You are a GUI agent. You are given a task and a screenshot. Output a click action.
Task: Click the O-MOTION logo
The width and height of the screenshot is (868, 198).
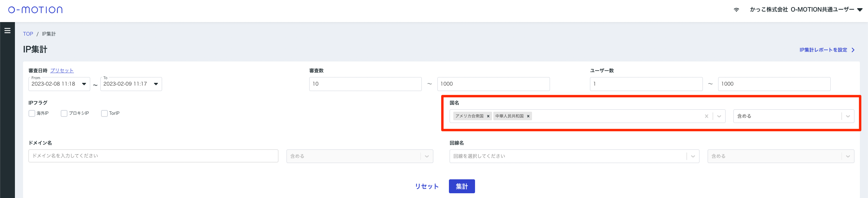pyautogui.click(x=35, y=10)
